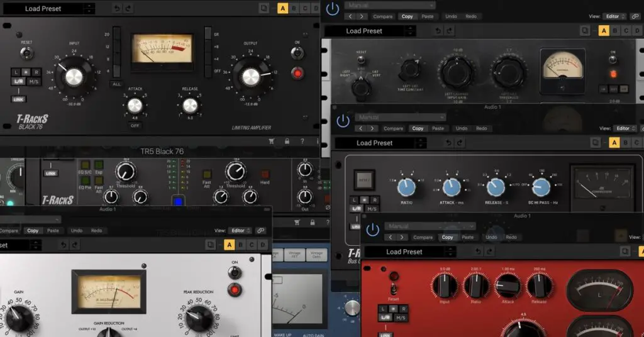Open red compressor Load Preset dropdown
Viewport: 644px width, 337px height.
click(x=410, y=251)
